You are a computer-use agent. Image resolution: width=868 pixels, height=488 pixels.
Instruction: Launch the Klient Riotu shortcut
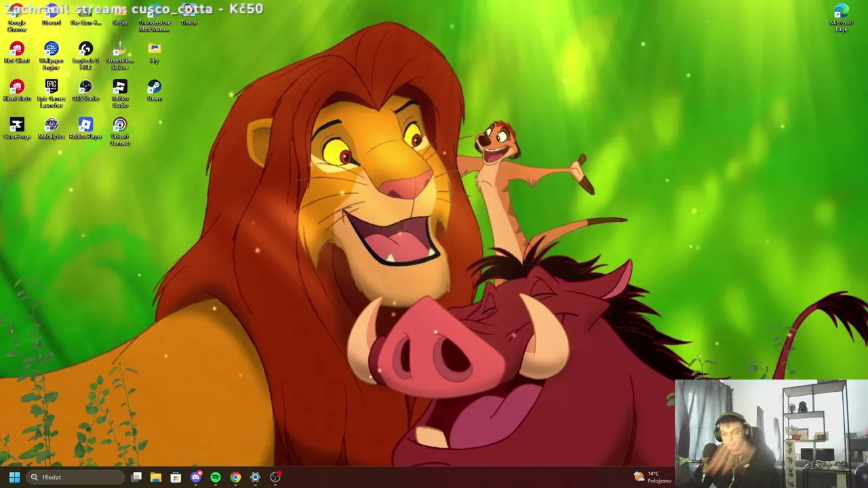17,90
